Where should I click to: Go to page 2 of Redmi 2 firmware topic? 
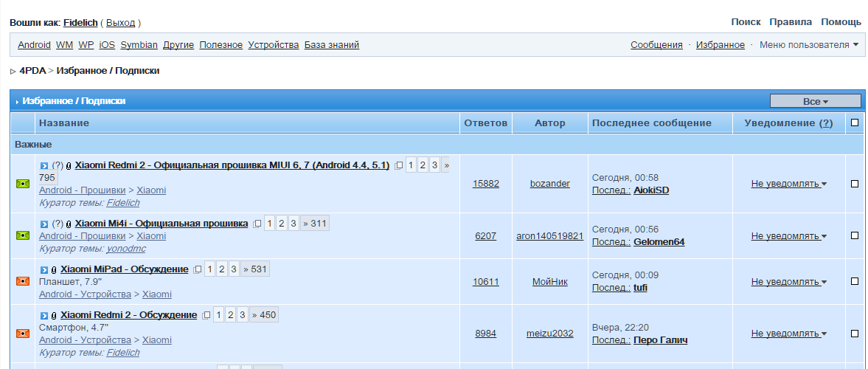click(423, 165)
